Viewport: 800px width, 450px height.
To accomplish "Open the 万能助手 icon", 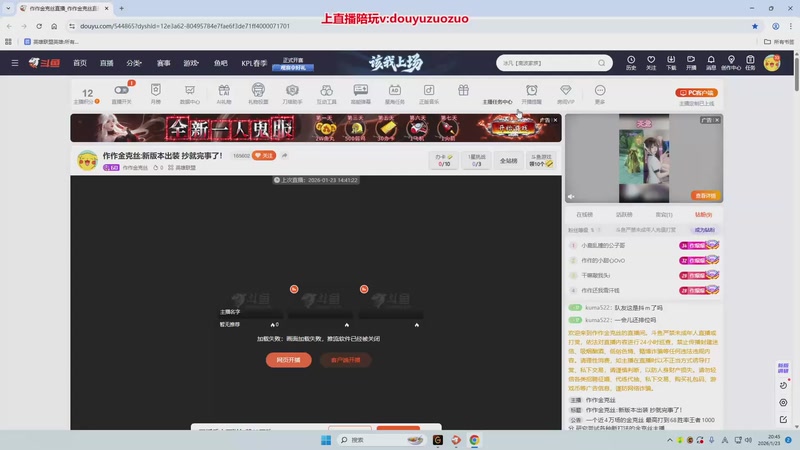I will pyautogui.click(x=292, y=93).
